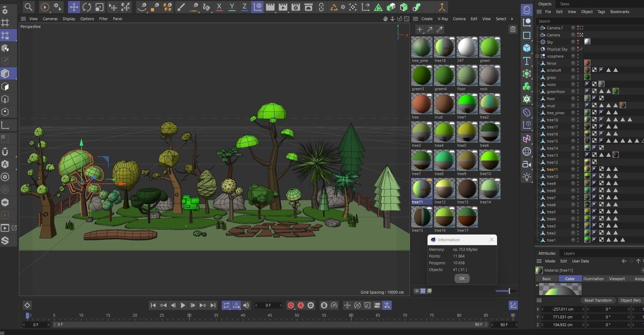Expand more material manager menus arrow
Viewport: 644px width, 335px height.
point(512,19)
